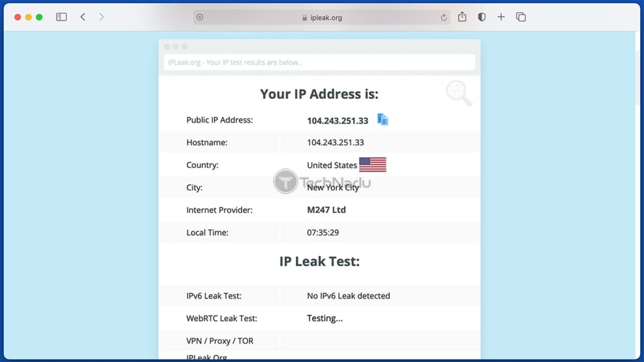This screenshot has height=362, width=644.
Task: Click the 'Internet Provider:' label
Action: point(219,210)
